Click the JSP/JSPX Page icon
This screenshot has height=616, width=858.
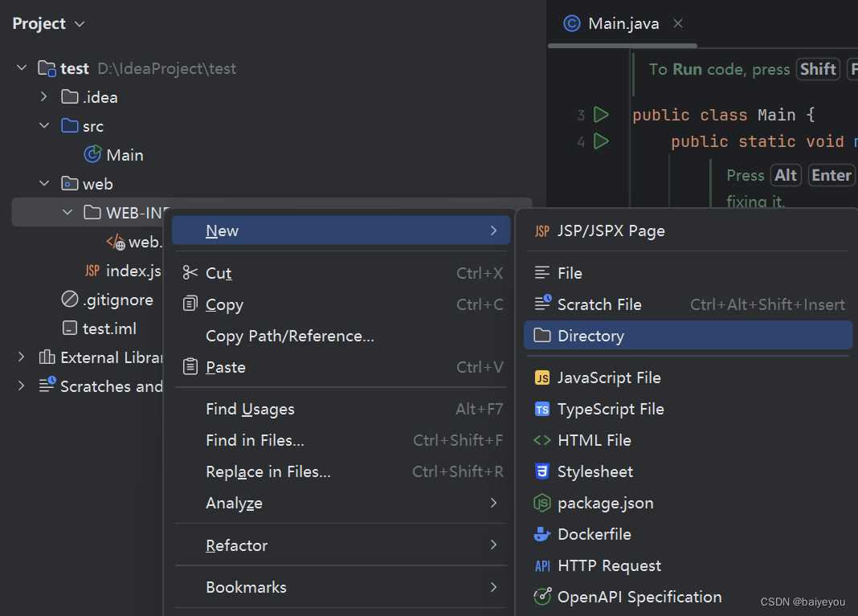coord(542,231)
